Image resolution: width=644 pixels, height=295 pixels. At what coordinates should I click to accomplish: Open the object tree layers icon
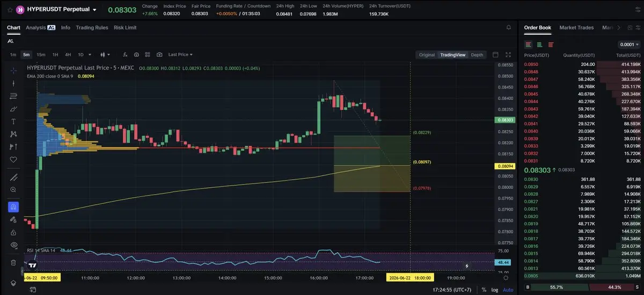click(x=13, y=283)
